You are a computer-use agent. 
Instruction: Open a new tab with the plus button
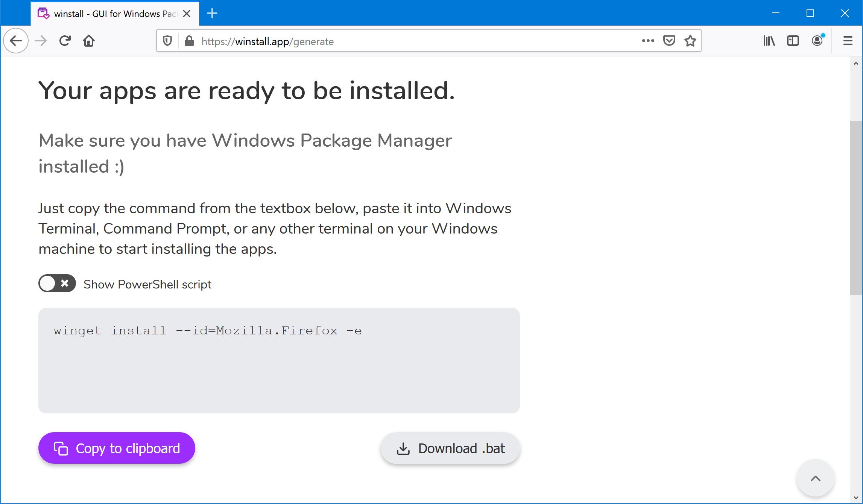pos(212,14)
